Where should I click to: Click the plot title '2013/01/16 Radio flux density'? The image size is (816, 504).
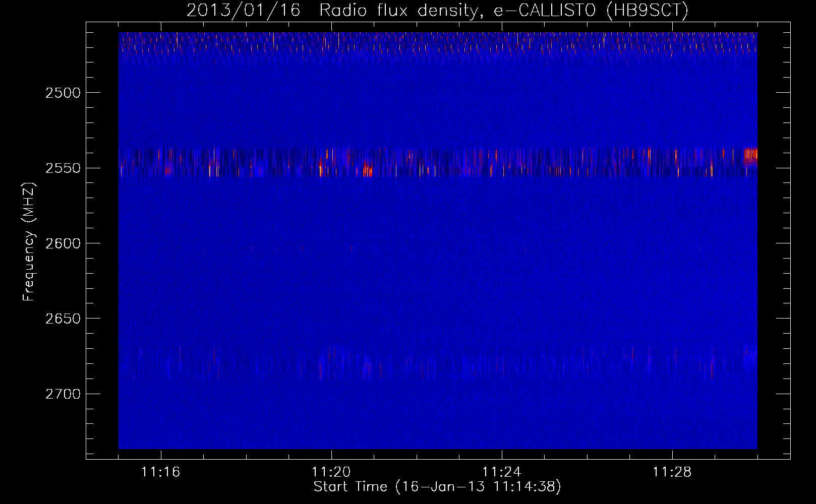(437, 10)
